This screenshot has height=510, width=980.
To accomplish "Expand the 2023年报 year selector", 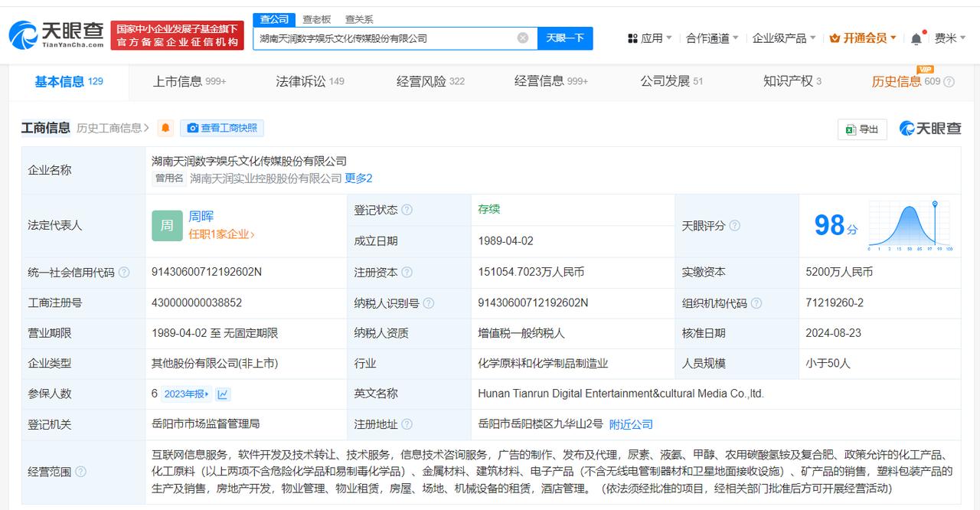I will pyautogui.click(x=186, y=394).
